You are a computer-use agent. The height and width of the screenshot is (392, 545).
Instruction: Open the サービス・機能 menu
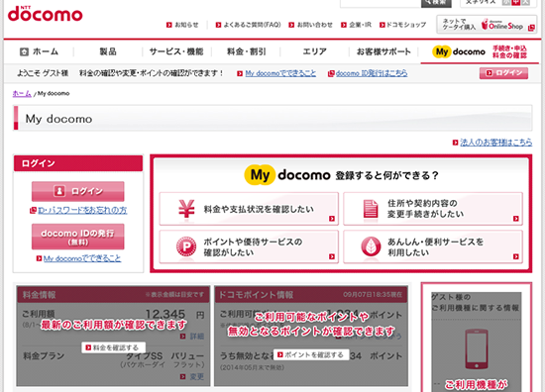(176, 51)
